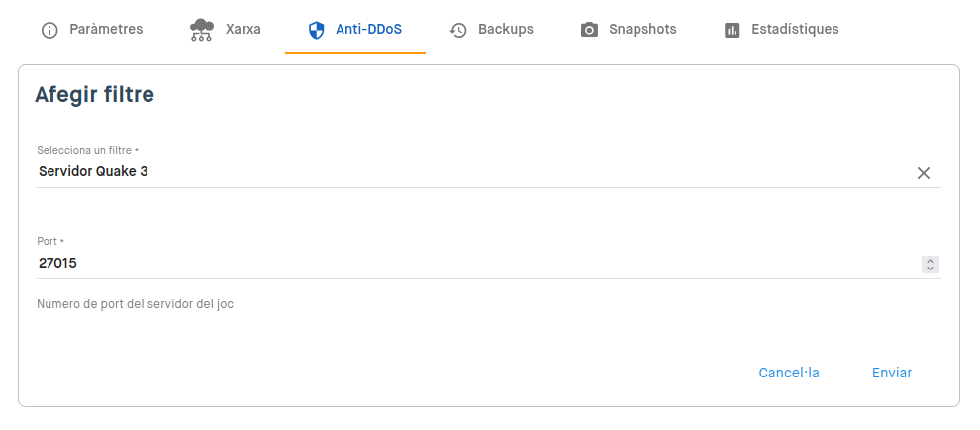Click the cloud network icon for Xarxa

coord(201,30)
